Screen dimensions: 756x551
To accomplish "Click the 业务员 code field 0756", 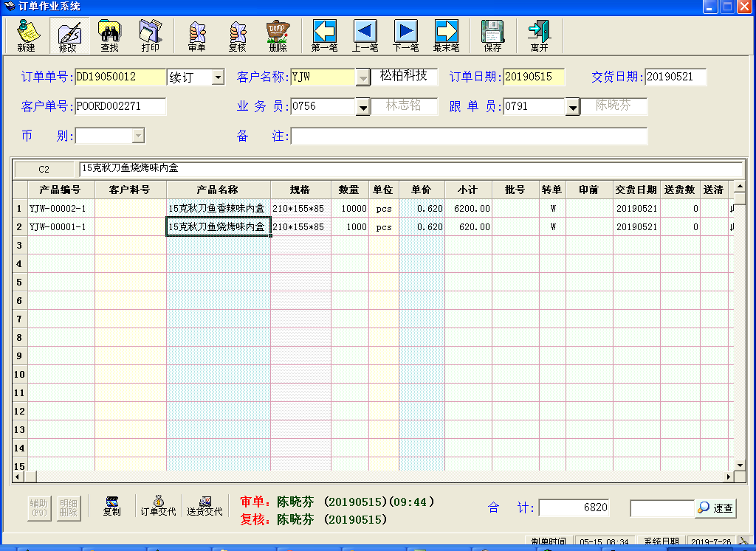I will click(x=323, y=106).
